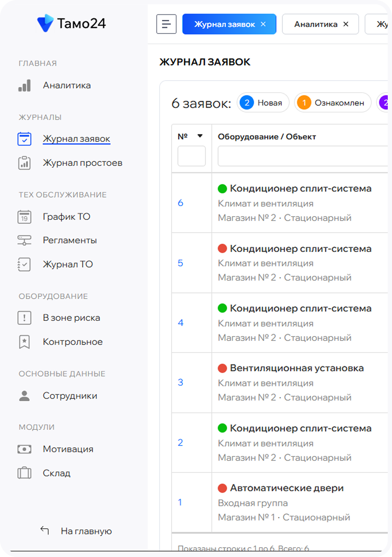Viewport: 392px width, 557px height.
Task: Collapse sidebar with hamburger menu button
Action: click(x=166, y=24)
